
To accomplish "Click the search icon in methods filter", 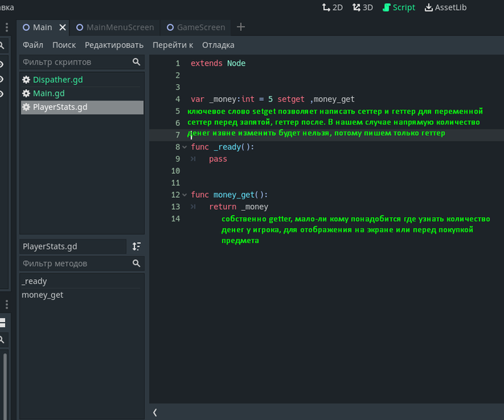I will 136,264.
